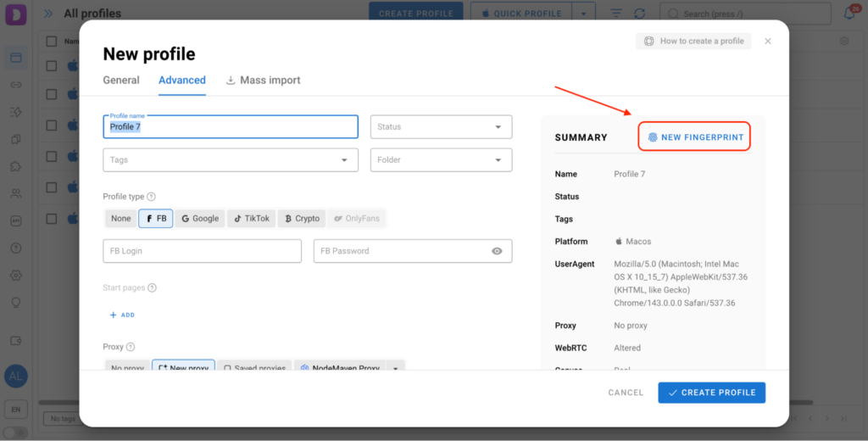Show FB password with eye icon
868x441 pixels.
pyautogui.click(x=497, y=251)
